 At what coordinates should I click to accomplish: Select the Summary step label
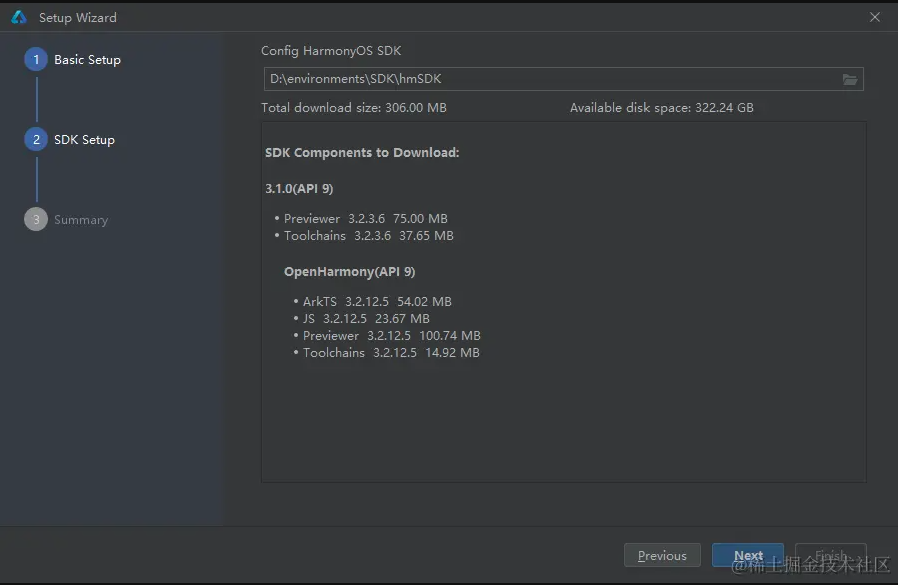81,220
